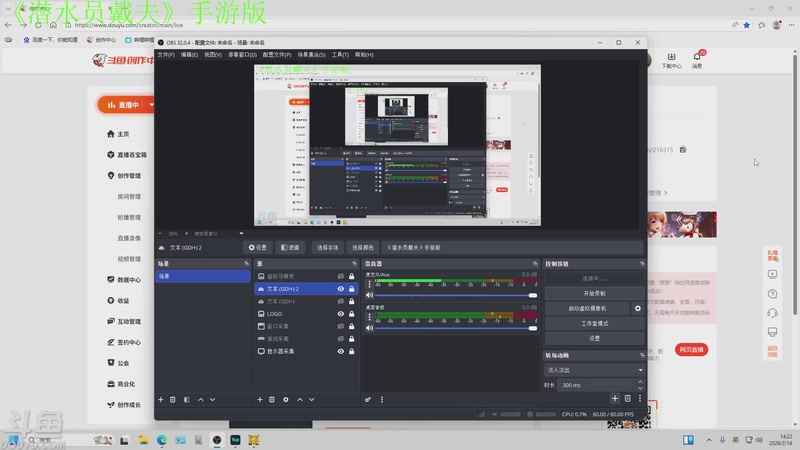Adjust the 麦克风/Aux volume slider

pyautogui.click(x=456, y=295)
